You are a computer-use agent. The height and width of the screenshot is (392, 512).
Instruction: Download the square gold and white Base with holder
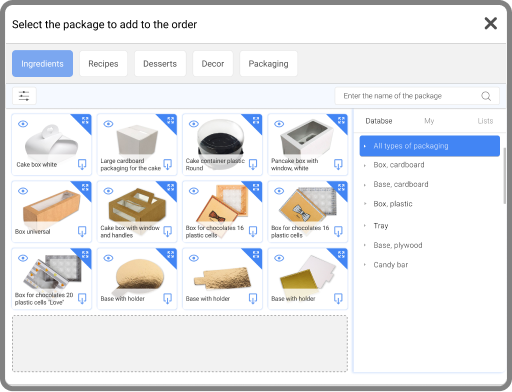(x=338, y=298)
